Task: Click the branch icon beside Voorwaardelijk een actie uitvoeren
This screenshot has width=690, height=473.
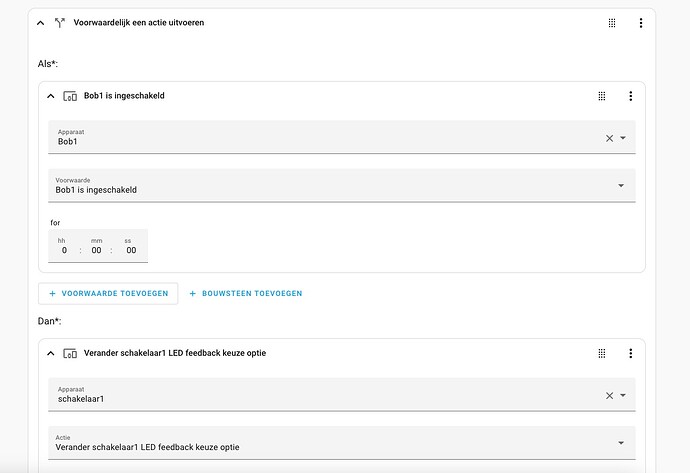Action: pyautogui.click(x=60, y=23)
